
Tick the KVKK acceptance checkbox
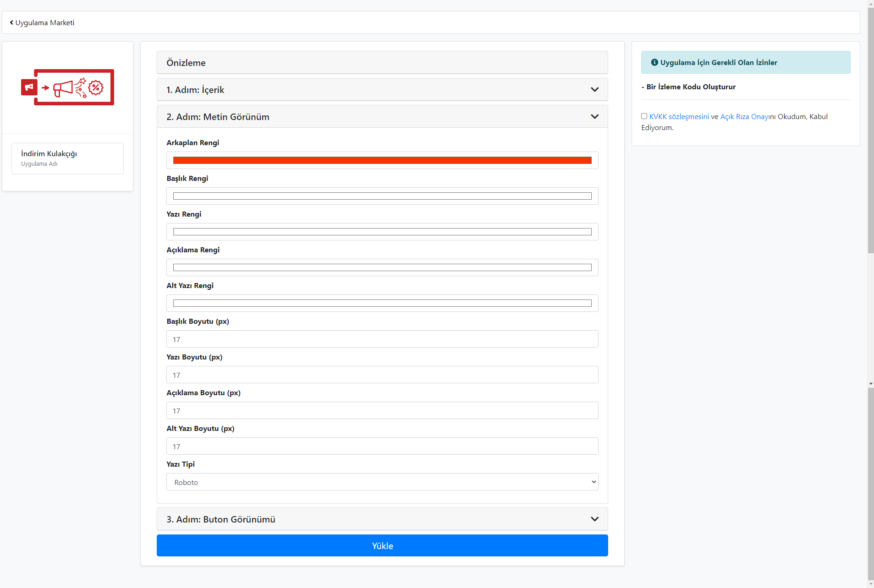click(x=644, y=116)
